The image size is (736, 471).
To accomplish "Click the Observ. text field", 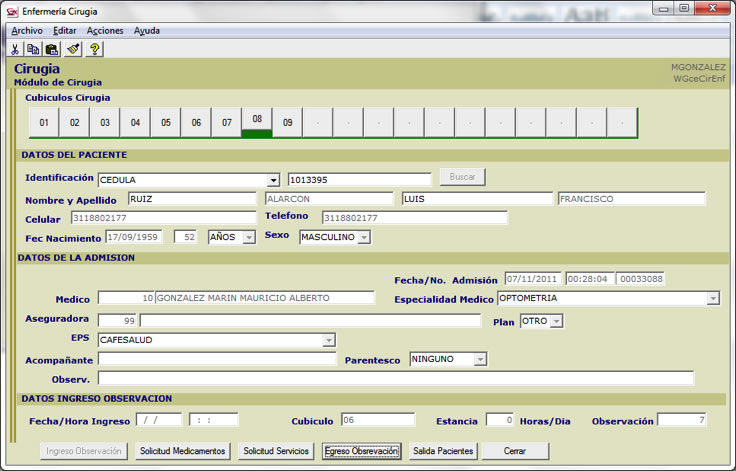I will [396, 378].
